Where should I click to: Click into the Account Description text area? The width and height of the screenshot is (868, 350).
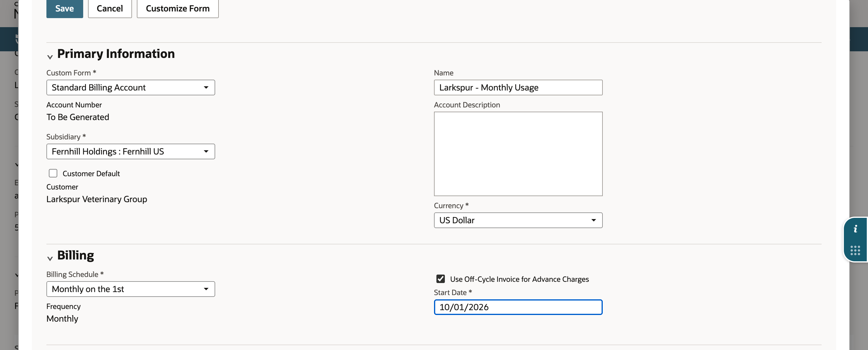(x=518, y=154)
